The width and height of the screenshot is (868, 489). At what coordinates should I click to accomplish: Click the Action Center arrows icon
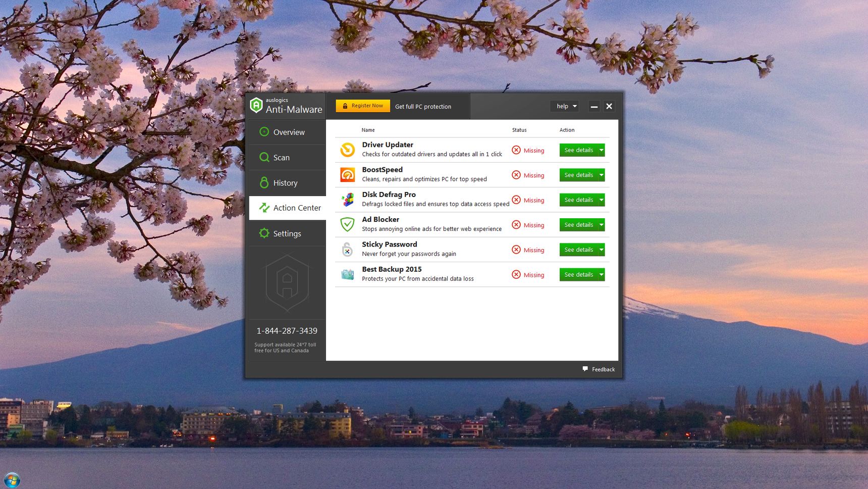[264, 208]
